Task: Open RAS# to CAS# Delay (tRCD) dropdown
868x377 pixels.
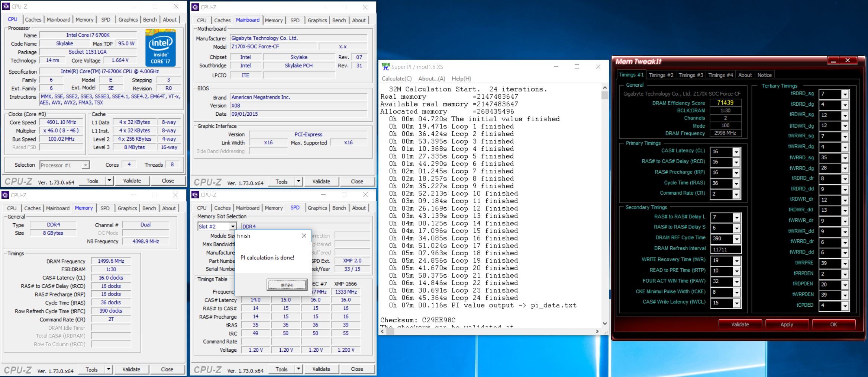Action: click(736, 162)
